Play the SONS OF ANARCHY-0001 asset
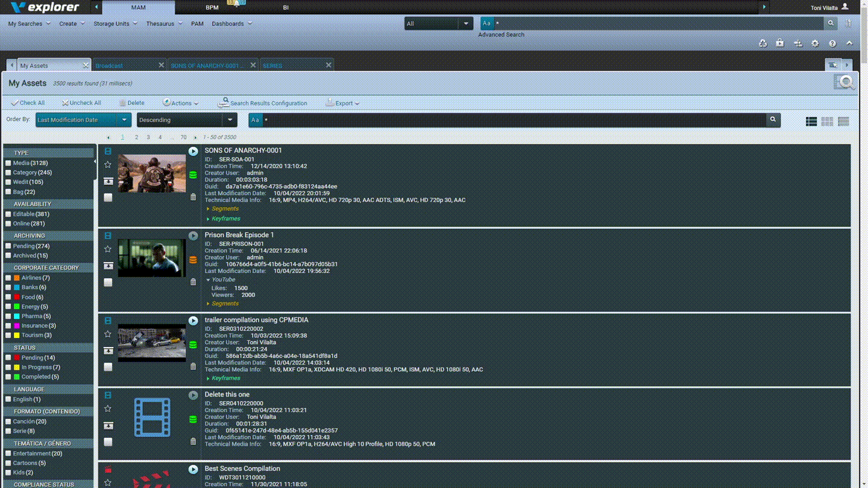Viewport: 868px width, 488px height. [x=193, y=151]
